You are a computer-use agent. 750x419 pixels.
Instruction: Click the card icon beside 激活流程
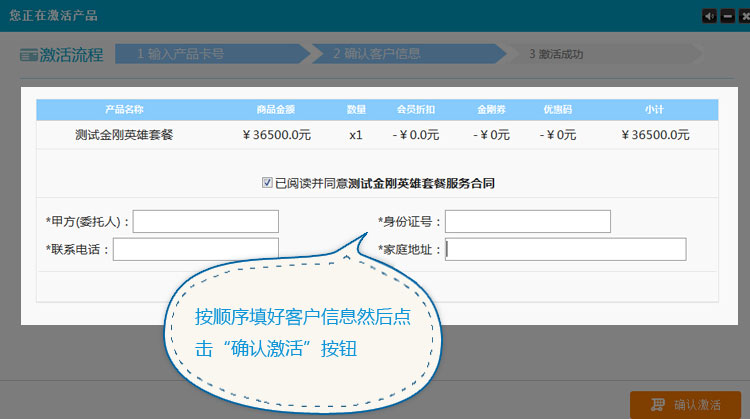point(28,55)
